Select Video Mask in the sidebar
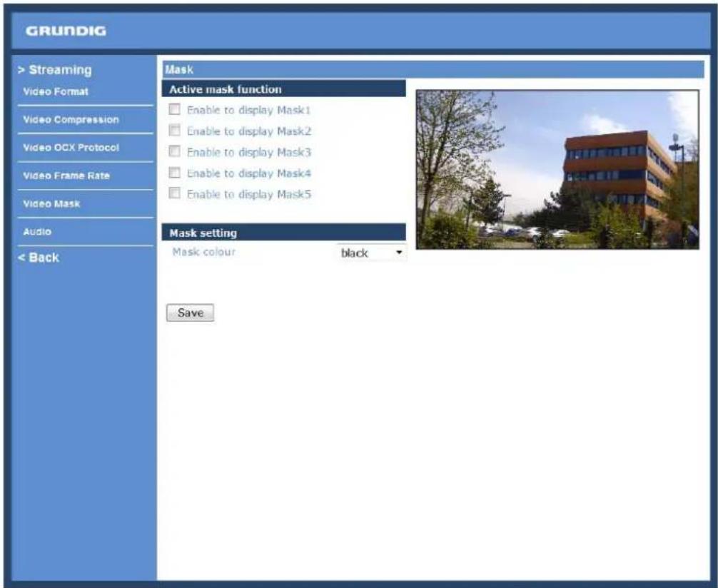718x588 pixels. coord(51,204)
